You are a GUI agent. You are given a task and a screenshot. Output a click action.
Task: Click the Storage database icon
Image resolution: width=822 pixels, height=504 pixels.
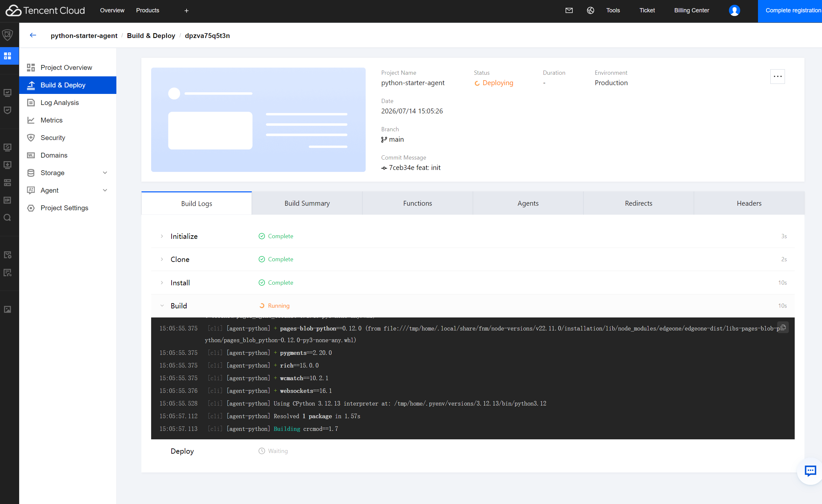(31, 173)
